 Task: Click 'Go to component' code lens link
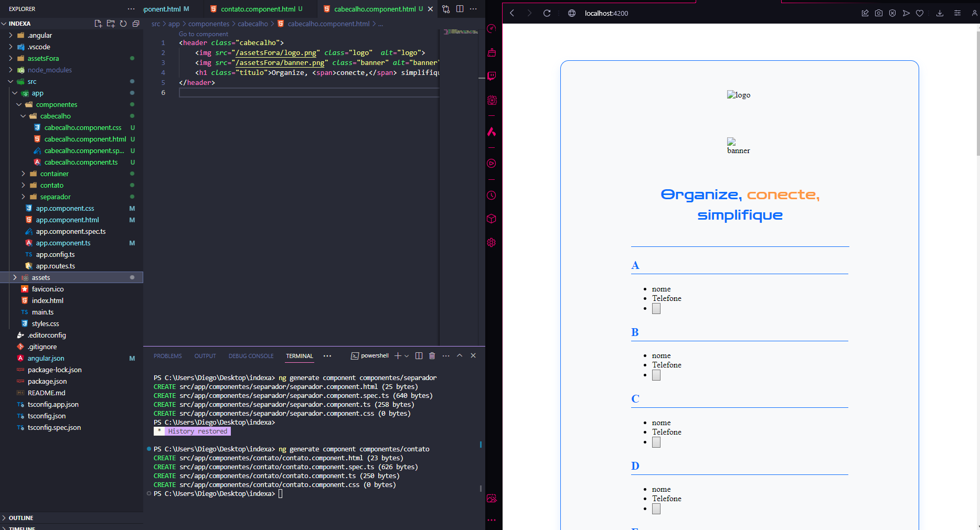204,34
